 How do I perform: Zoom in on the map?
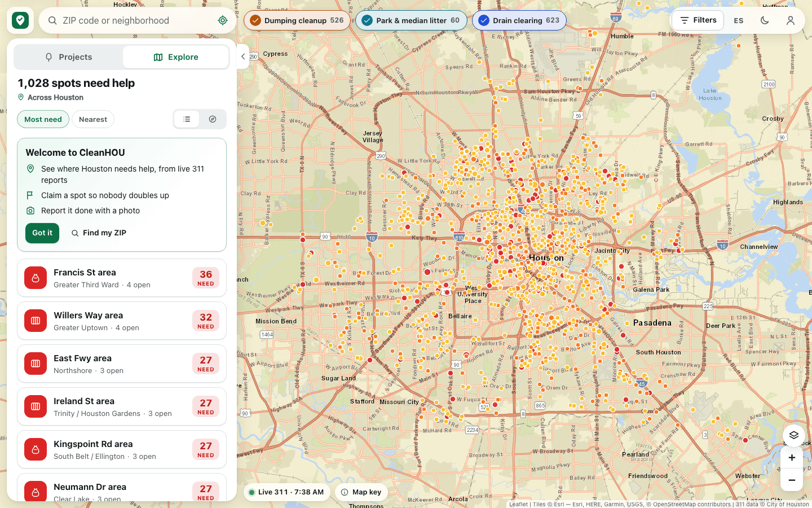pyautogui.click(x=792, y=458)
